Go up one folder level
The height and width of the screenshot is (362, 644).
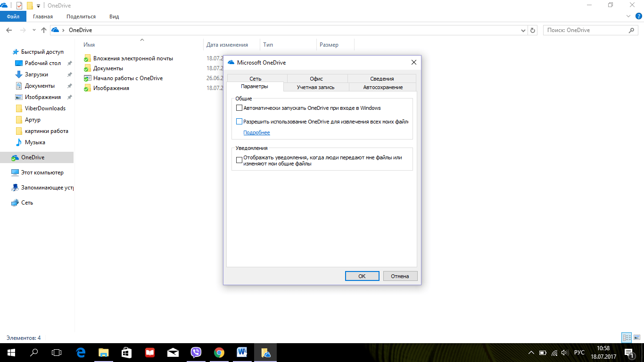pyautogui.click(x=44, y=30)
